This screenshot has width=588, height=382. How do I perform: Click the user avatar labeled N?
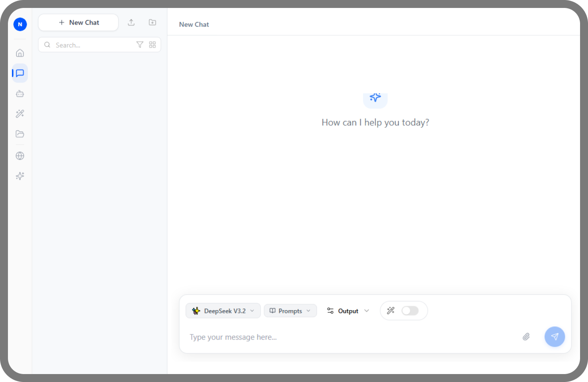coord(20,24)
